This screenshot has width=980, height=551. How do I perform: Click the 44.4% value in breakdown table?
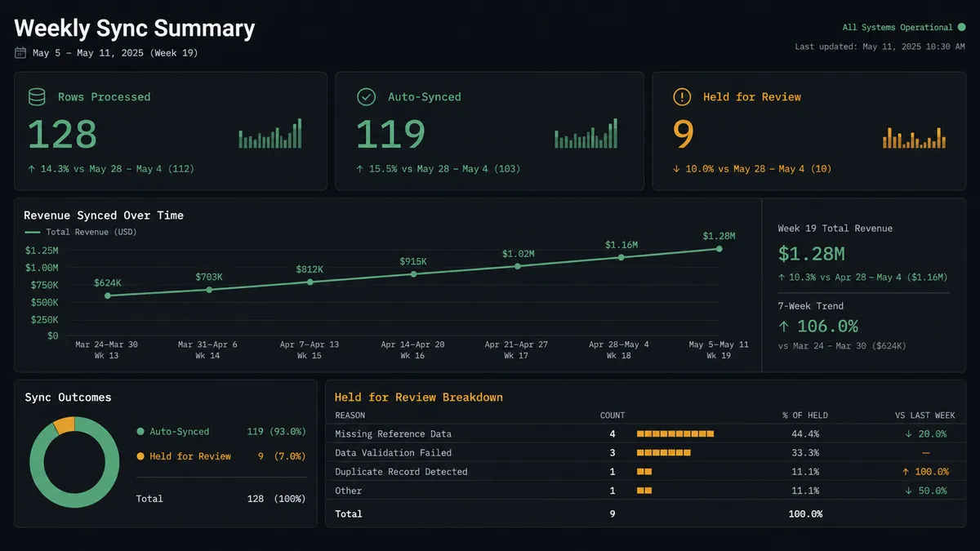tap(805, 434)
